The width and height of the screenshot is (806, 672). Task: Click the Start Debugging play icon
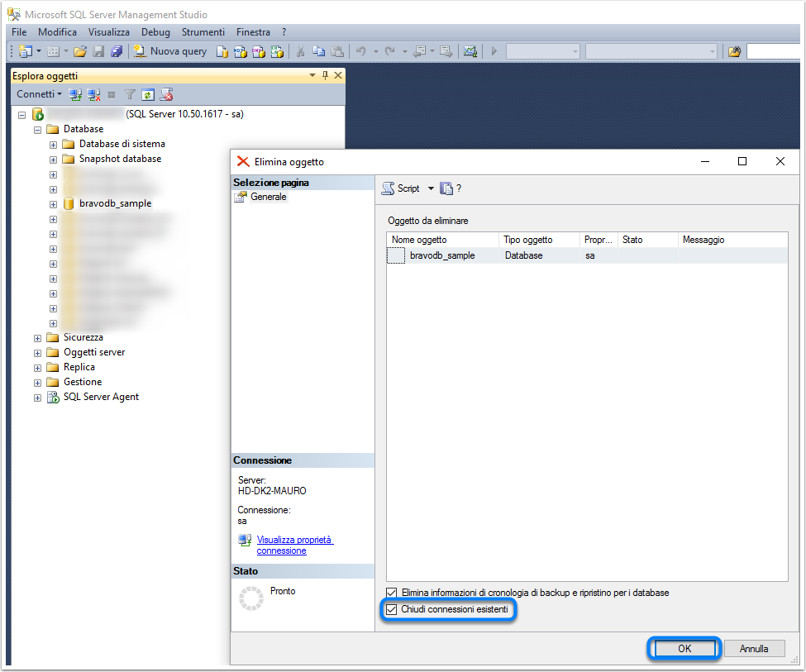coord(494,51)
